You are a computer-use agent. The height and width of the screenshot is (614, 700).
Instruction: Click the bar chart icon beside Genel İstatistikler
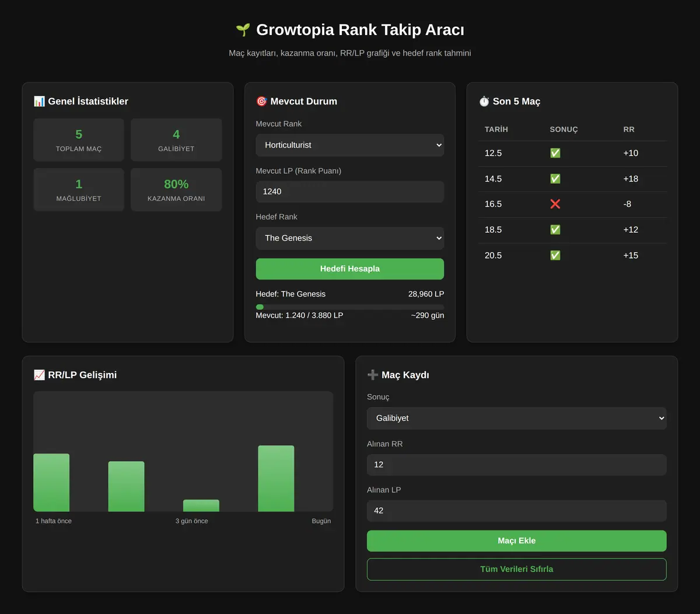39,101
